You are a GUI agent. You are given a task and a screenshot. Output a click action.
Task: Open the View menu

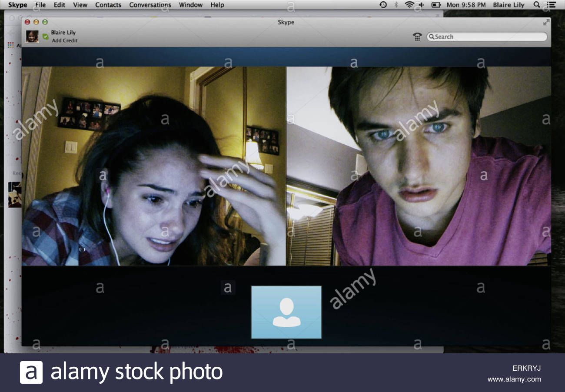tap(80, 5)
